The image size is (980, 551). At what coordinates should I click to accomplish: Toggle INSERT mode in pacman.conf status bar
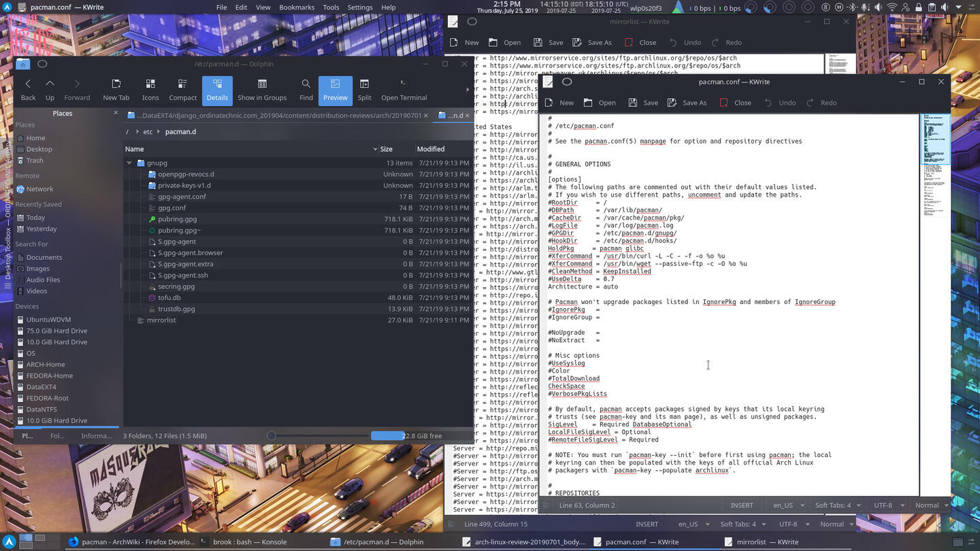point(742,505)
